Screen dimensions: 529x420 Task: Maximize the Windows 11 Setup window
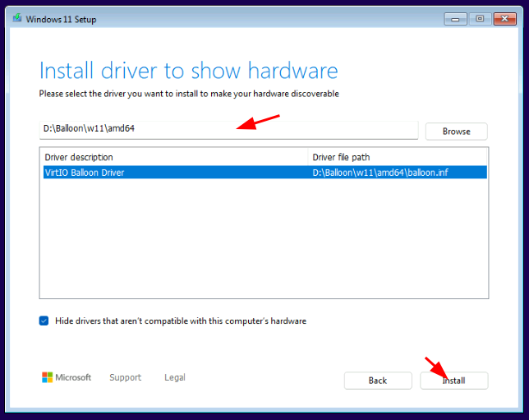(x=480, y=19)
